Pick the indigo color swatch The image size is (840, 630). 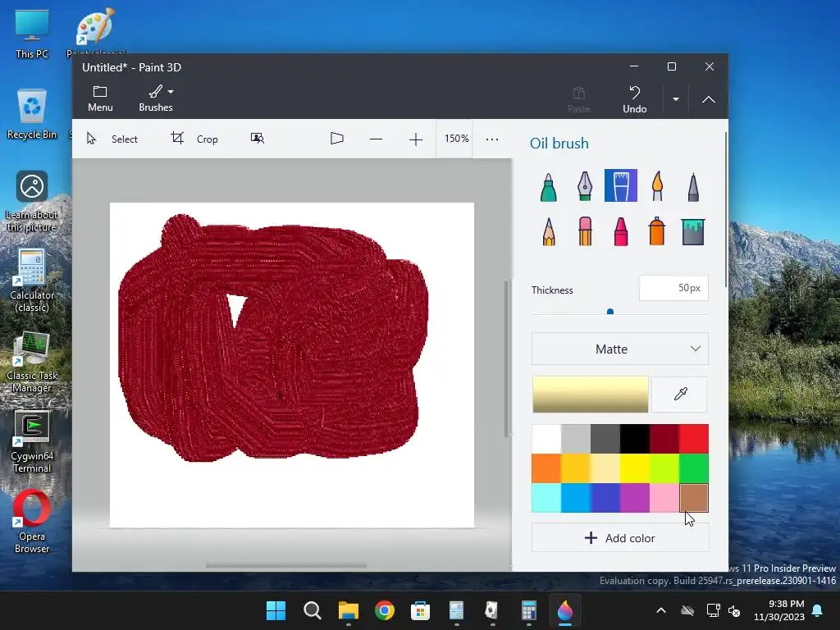tap(605, 498)
